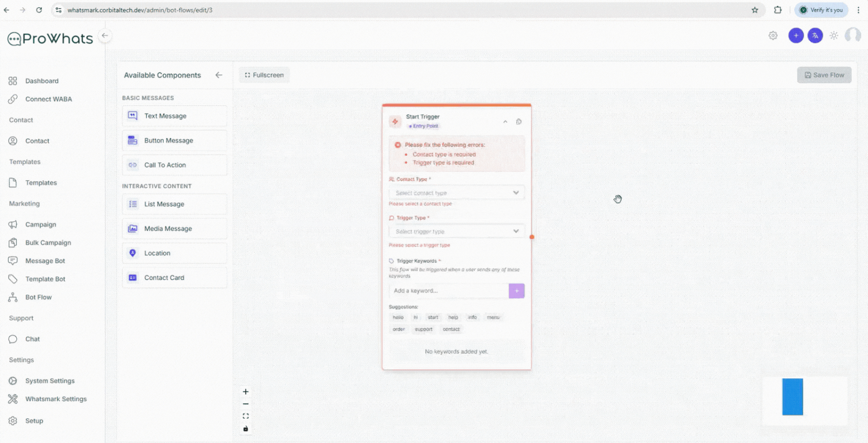Zoom in on the flow canvas
Screen dimensions: 868x443
coord(245,391)
